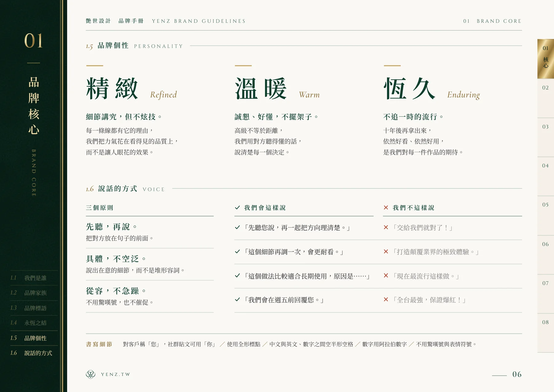
Task: Click the YENZ BRAND GUIDELINES header text
Action: point(199,21)
